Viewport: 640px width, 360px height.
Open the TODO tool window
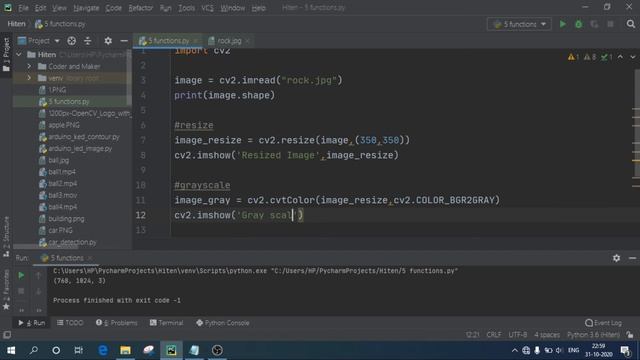tap(70, 323)
